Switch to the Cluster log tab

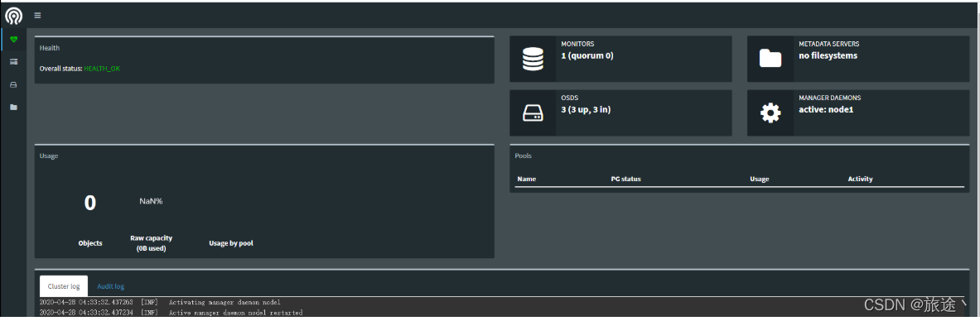click(x=64, y=286)
